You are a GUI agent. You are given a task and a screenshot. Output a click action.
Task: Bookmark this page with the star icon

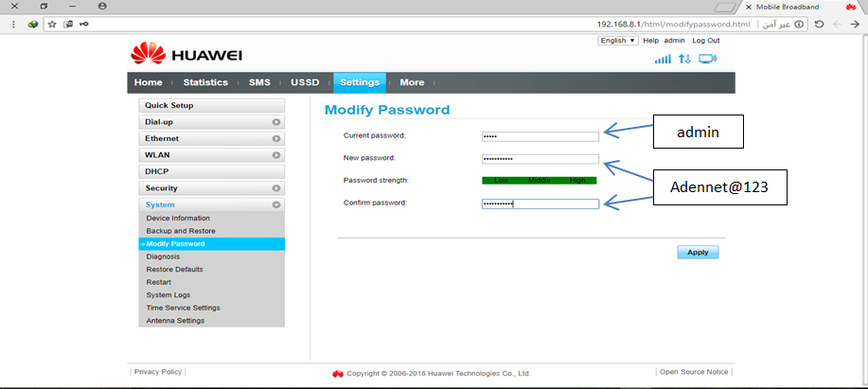tap(52, 25)
